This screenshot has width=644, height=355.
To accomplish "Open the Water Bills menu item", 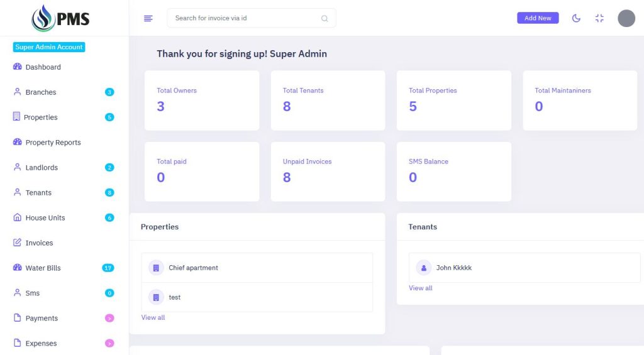I will tap(43, 268).
